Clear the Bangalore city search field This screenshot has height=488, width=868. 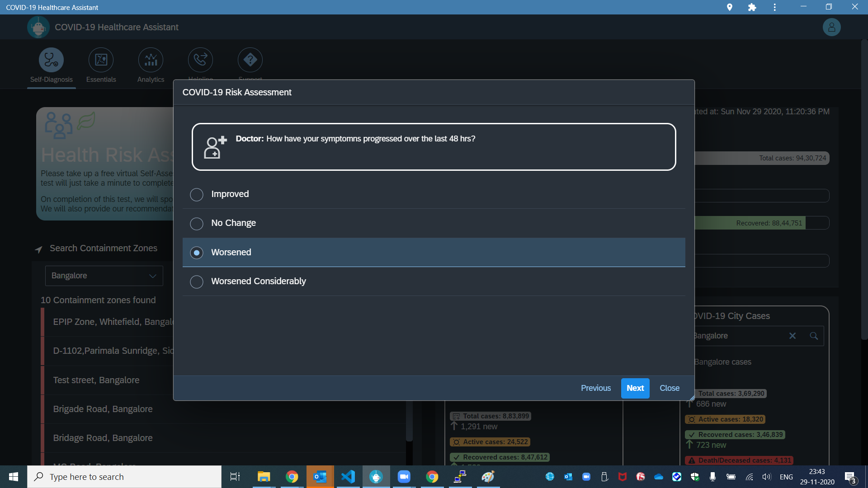pos(793,336)
